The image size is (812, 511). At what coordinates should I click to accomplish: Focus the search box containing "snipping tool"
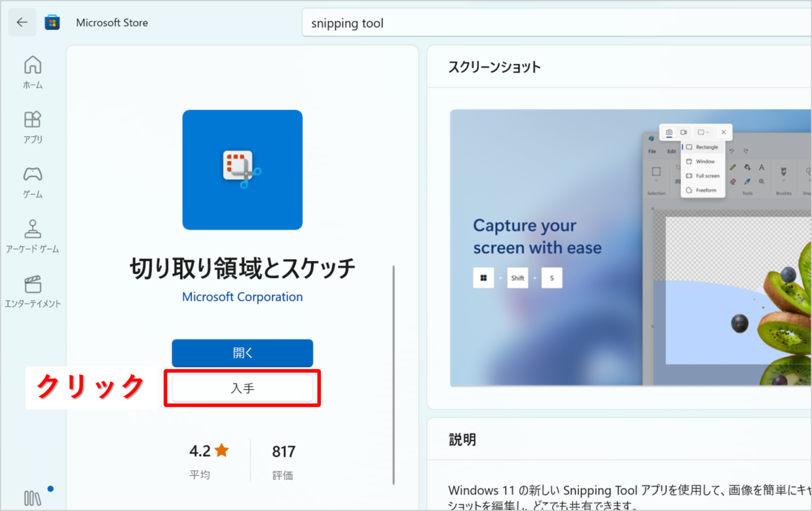(x=557, y=23)
